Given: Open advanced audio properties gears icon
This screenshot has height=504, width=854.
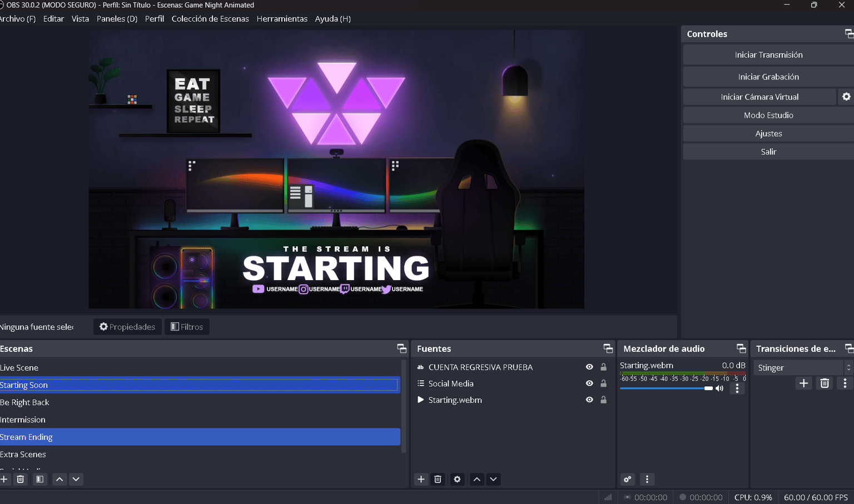Looking at the screenshot, I should pos(627,479).
